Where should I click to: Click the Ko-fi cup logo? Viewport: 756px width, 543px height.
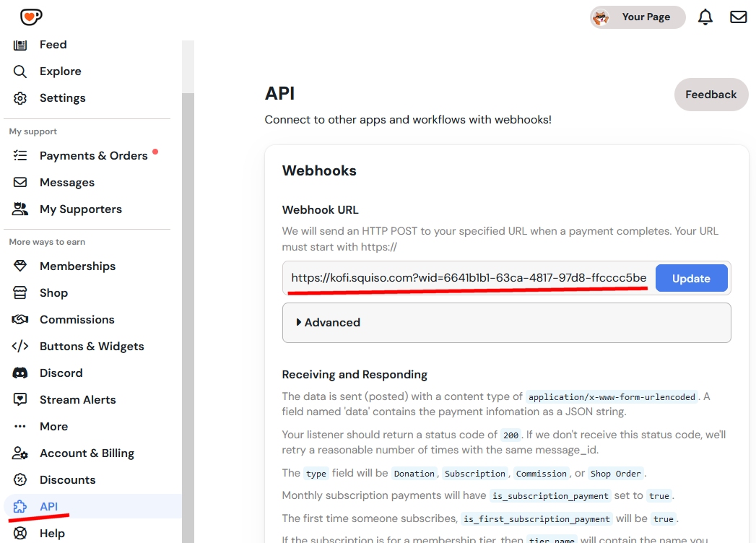[x=31, y=17]
